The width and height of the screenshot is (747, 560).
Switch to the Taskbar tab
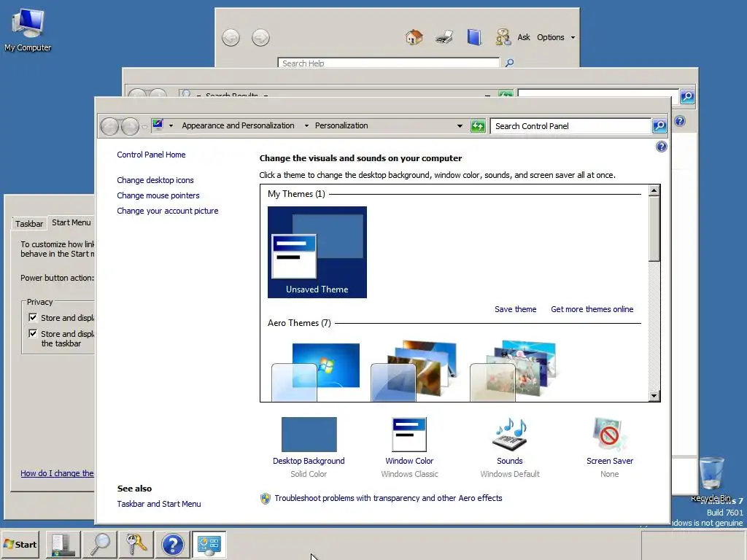(x=29, y=223)
